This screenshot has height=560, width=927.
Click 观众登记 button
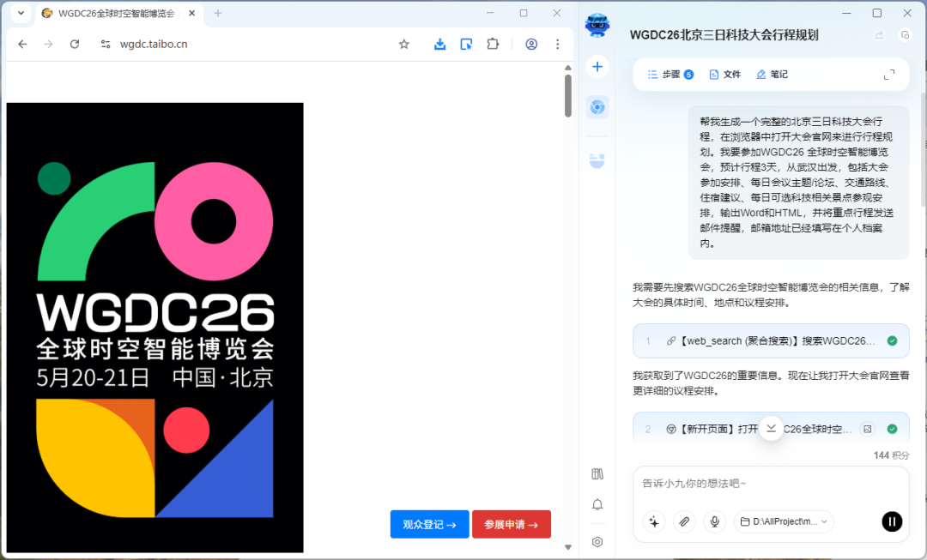coord(430,524)
